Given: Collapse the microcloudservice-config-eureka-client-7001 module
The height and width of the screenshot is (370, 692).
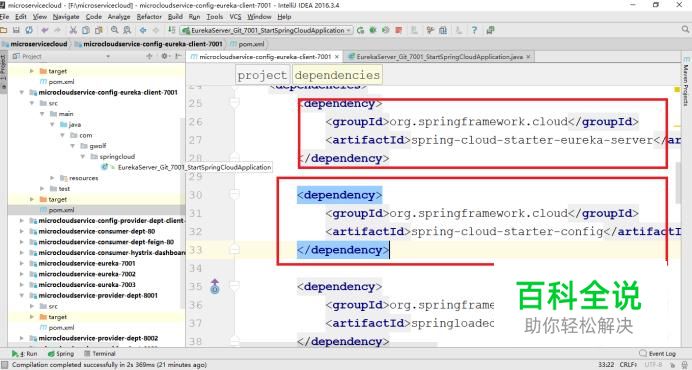Looking at the screenshot, I should pos(22,92).
